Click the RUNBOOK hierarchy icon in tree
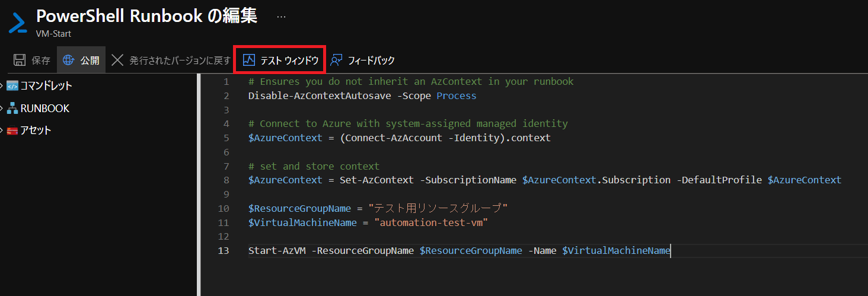 pyautogui.click(x=12, y=109)
